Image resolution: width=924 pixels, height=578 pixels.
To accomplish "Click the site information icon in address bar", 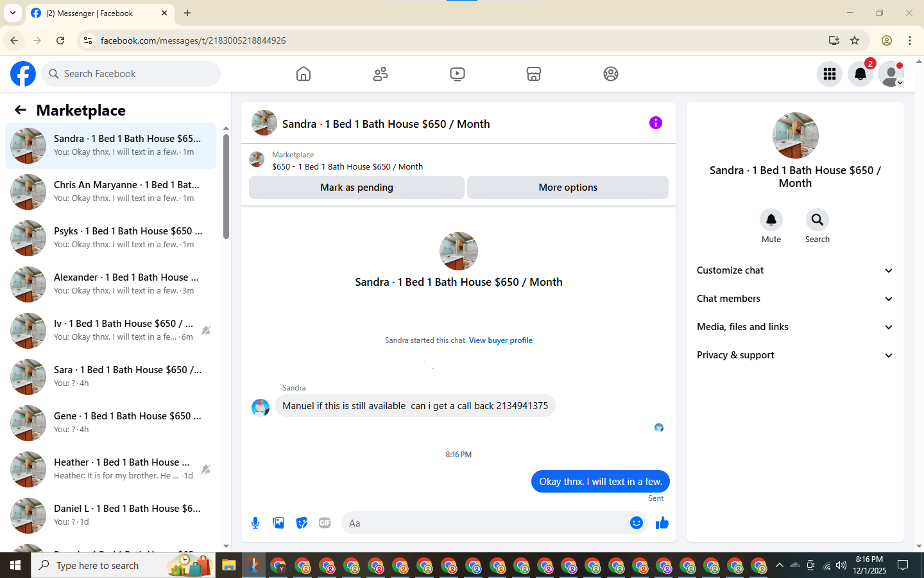I will point(88,40).
